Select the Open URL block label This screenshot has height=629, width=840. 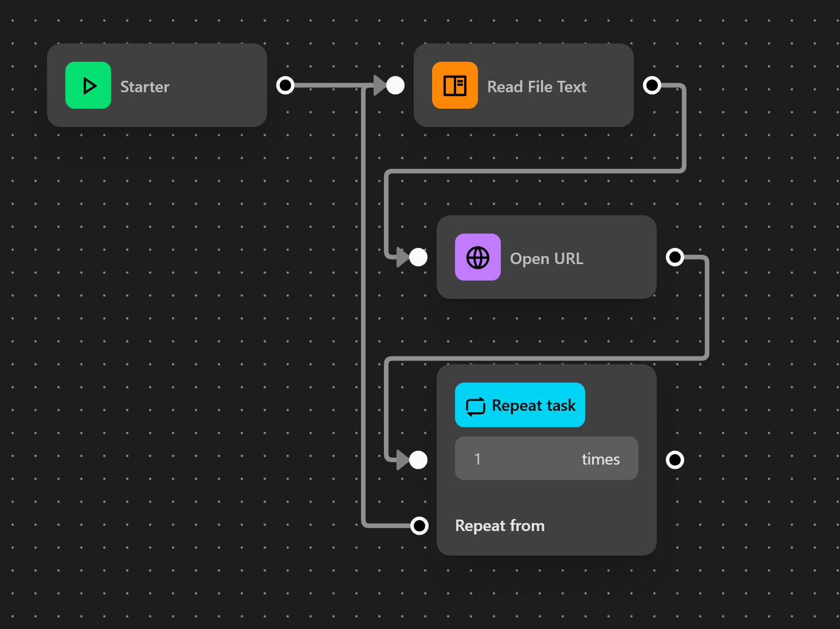[x=547, y=258]
